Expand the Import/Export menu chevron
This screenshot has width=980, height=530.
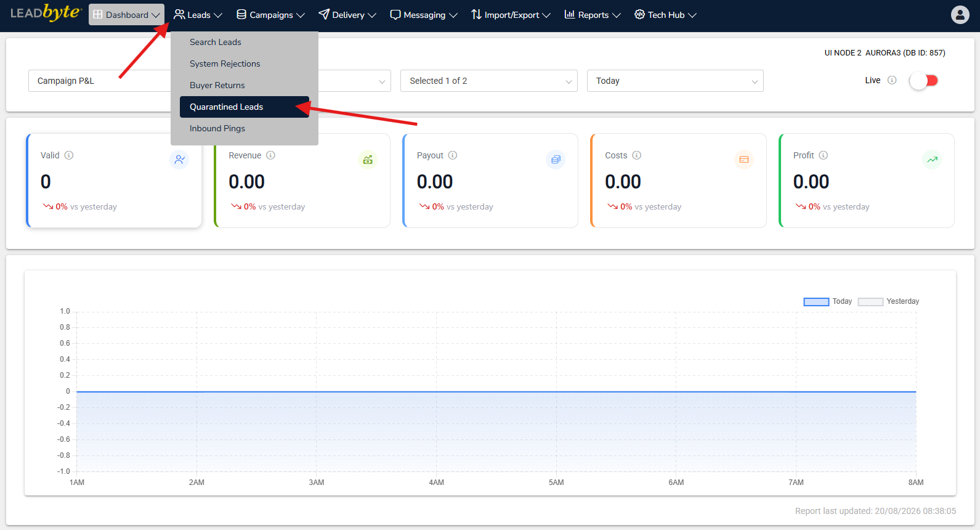tap(546, 15)
